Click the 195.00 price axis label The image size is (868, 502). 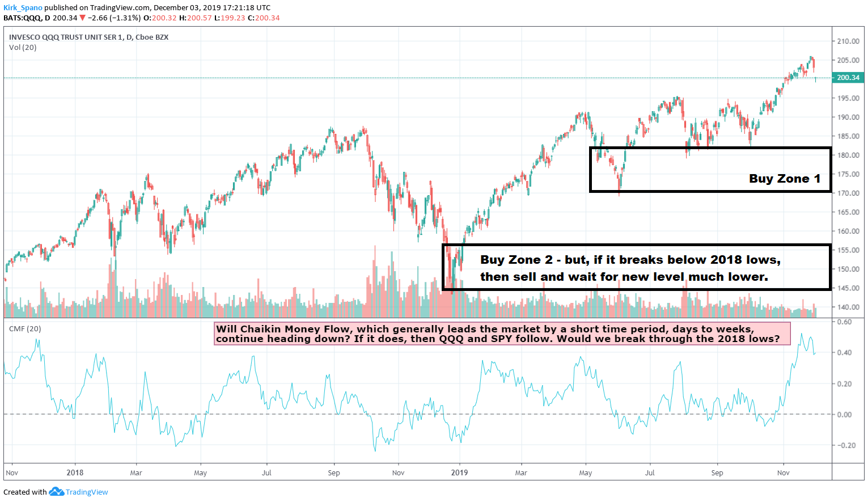point(848,98)
